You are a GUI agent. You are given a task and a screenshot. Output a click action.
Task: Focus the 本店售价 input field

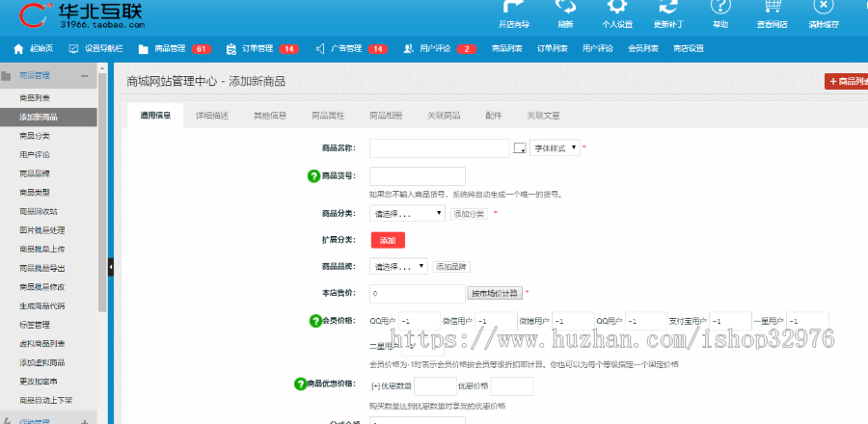418,294
